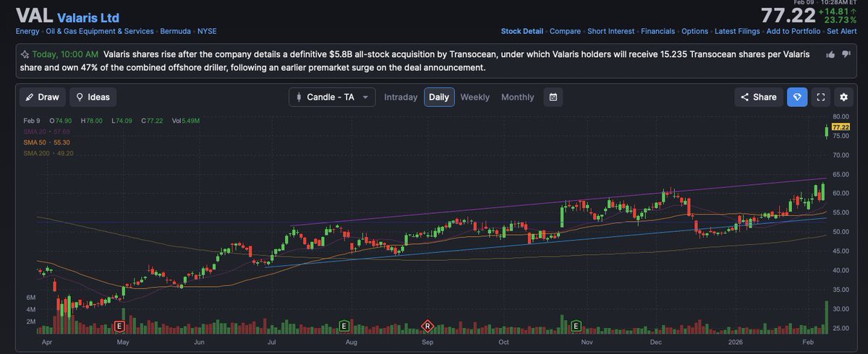Screen dimensions: 868x354
Task: Click the gapped-up green candle near 77
Action: [x=826, y=131]
